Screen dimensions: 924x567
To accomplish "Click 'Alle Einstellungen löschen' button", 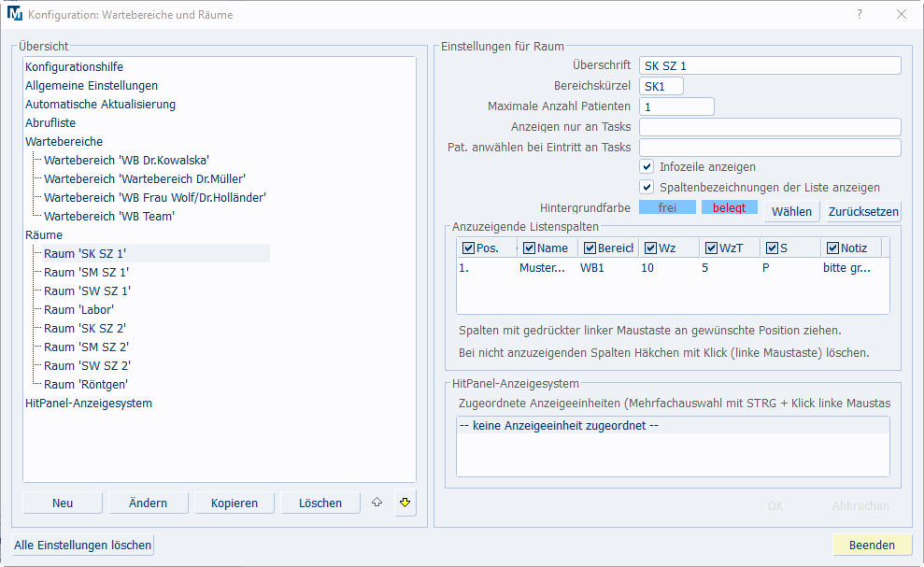I will pyautogui.click(x=82, y=545).
